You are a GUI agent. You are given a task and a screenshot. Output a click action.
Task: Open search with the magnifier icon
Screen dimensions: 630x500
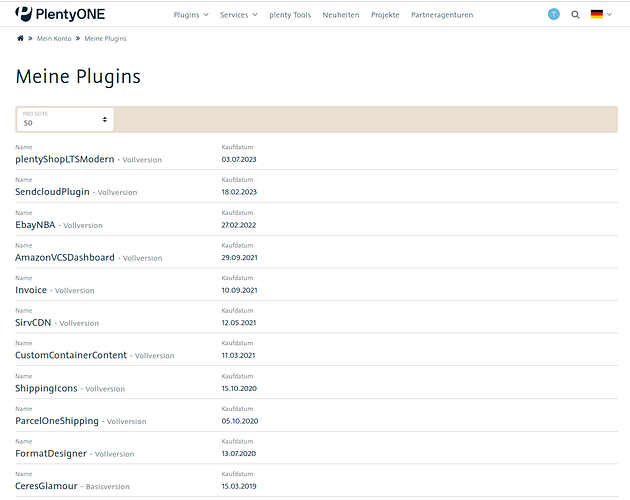pyautogui.click(x=575, y=15)
